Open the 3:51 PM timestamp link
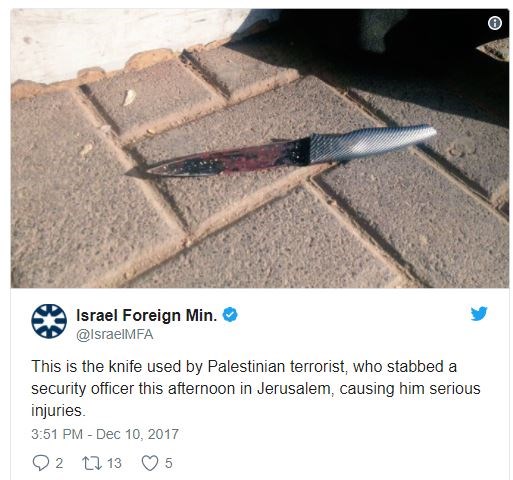Screen dimensions: 513x480 coord(57,434)
